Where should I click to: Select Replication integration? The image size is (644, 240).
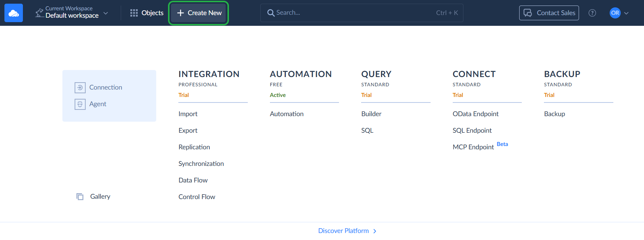[x=194, y=147]
